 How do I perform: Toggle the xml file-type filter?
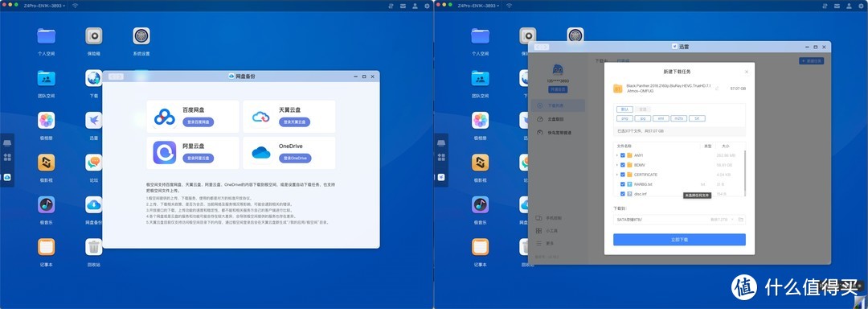[661, 118]
